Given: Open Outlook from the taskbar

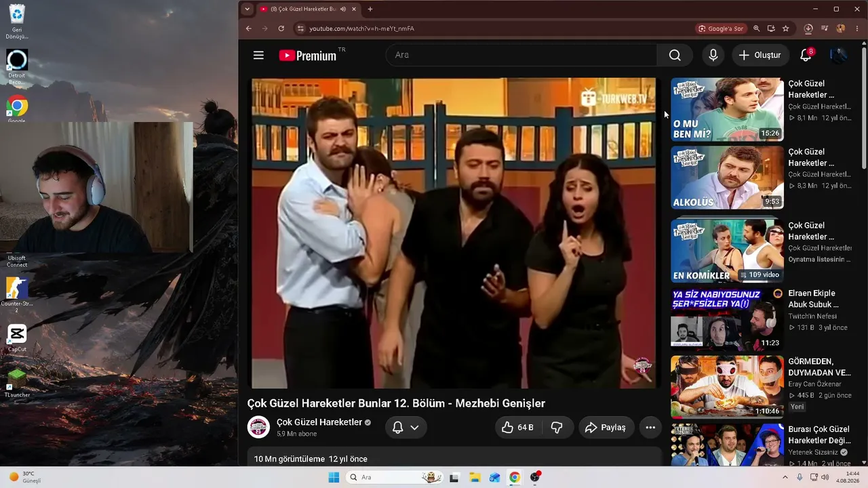Looking at the screenshot, I should click(495, 477).
